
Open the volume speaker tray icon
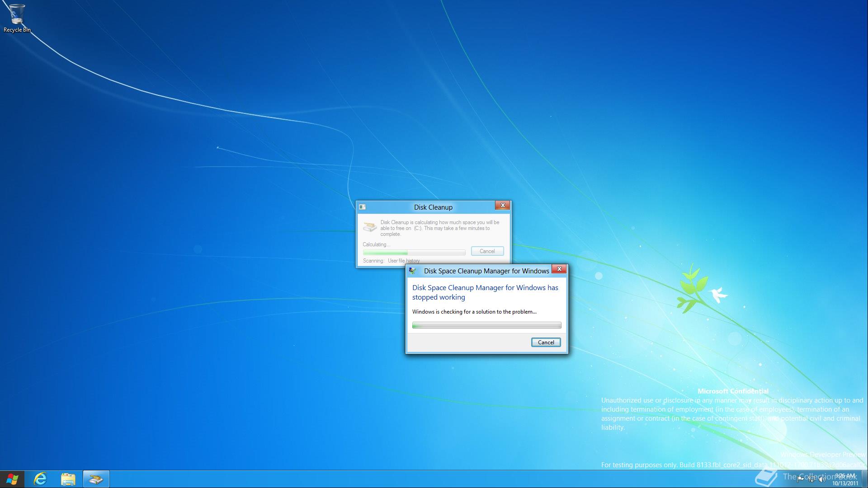pos(822,479)
